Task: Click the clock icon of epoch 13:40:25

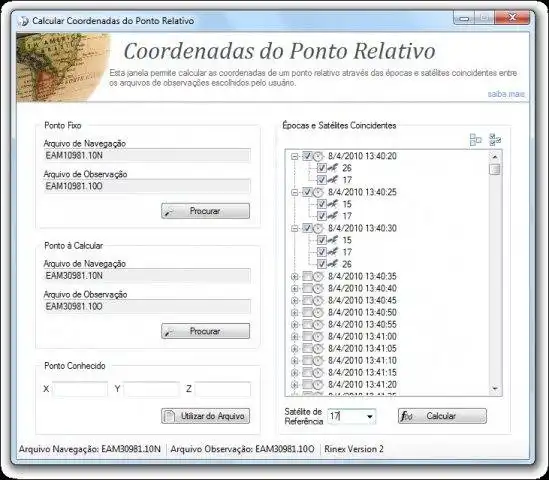Action: pos(318,192)
